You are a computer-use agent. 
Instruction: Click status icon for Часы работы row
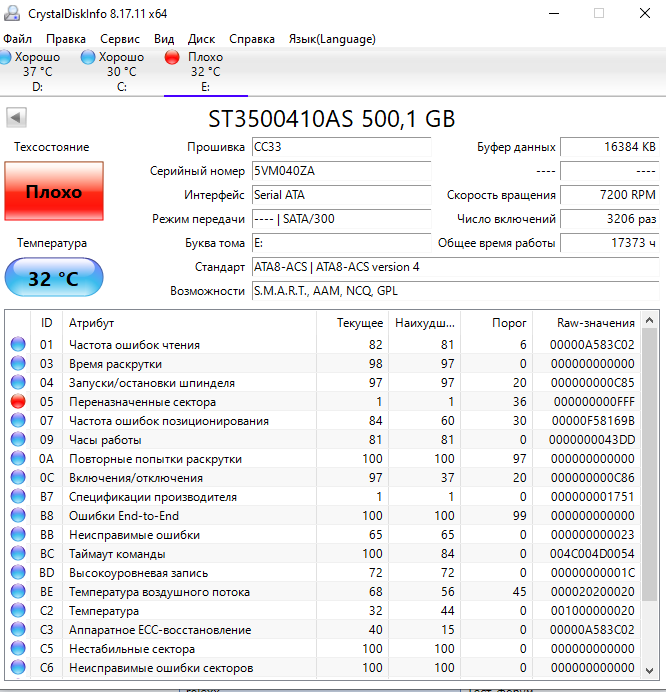click(17, 440)
